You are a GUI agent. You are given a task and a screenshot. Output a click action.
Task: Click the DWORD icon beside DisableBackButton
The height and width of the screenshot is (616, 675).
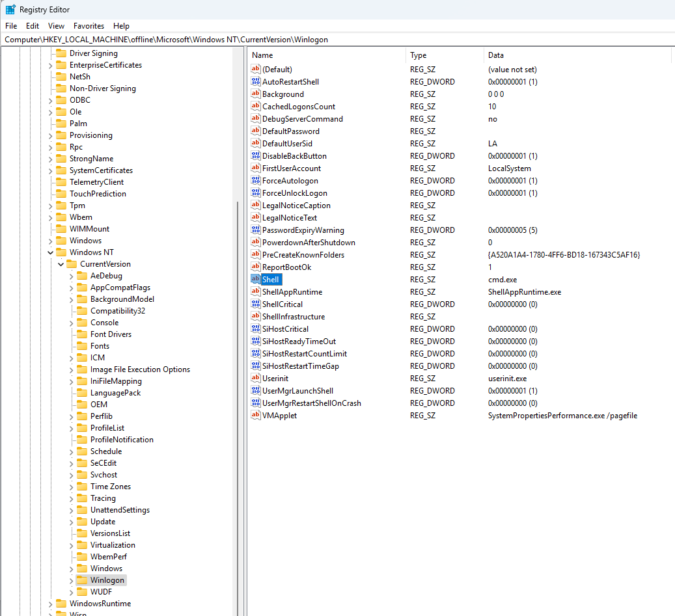(x=256, y=155)
